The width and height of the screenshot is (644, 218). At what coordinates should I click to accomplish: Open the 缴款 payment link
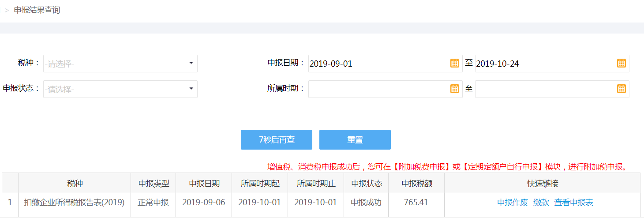541,203
